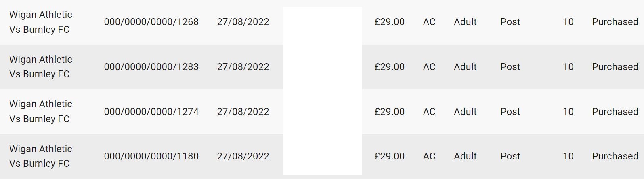This screenshot has height=187, width=644.
Task: Select Wigan Athletic Vs Burnley FC in ticket 1283 row
Action: [40, 67]
